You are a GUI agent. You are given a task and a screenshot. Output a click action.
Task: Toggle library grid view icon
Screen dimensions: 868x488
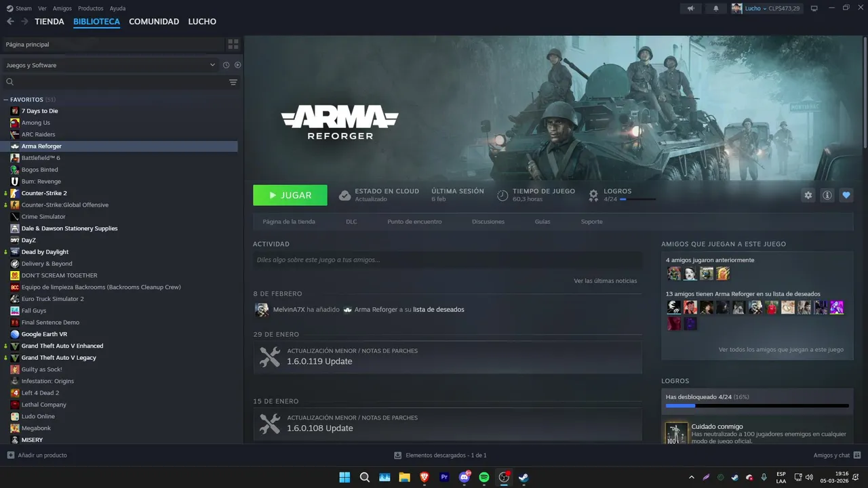coord(233,44)
